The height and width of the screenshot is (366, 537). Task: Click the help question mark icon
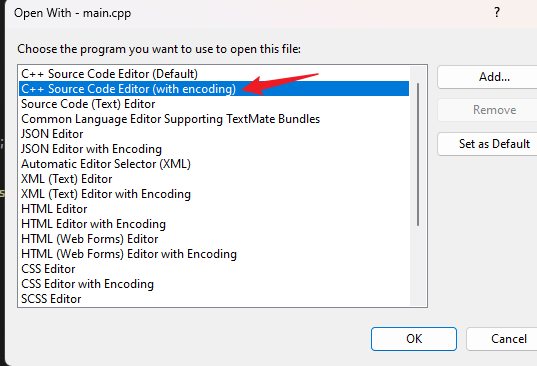tap(497, 13)
